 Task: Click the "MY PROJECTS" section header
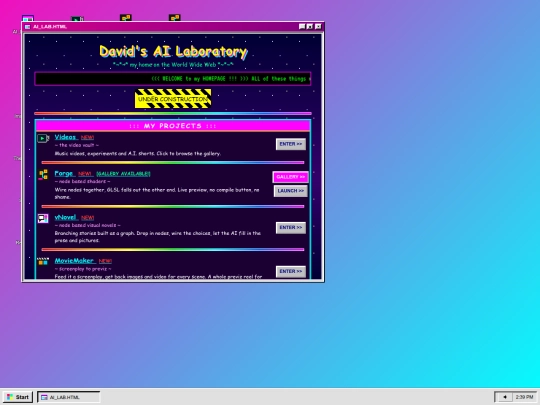click(173, 126)
